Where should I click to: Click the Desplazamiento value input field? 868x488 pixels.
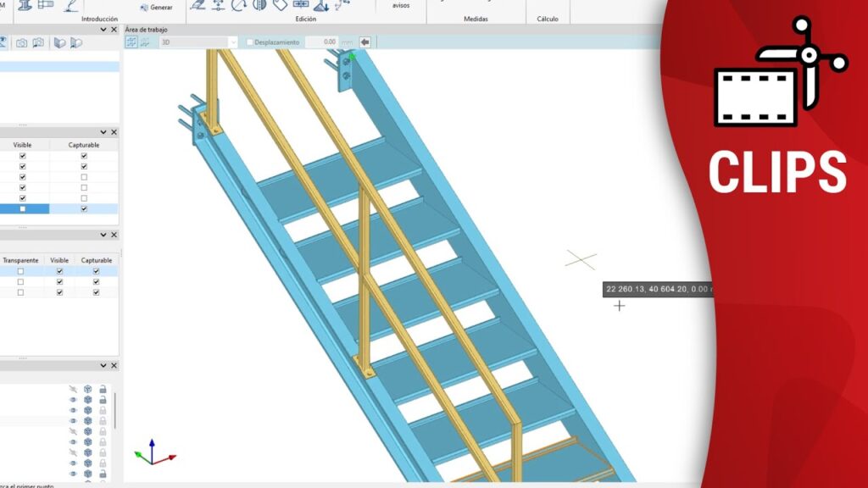(320, 42)
